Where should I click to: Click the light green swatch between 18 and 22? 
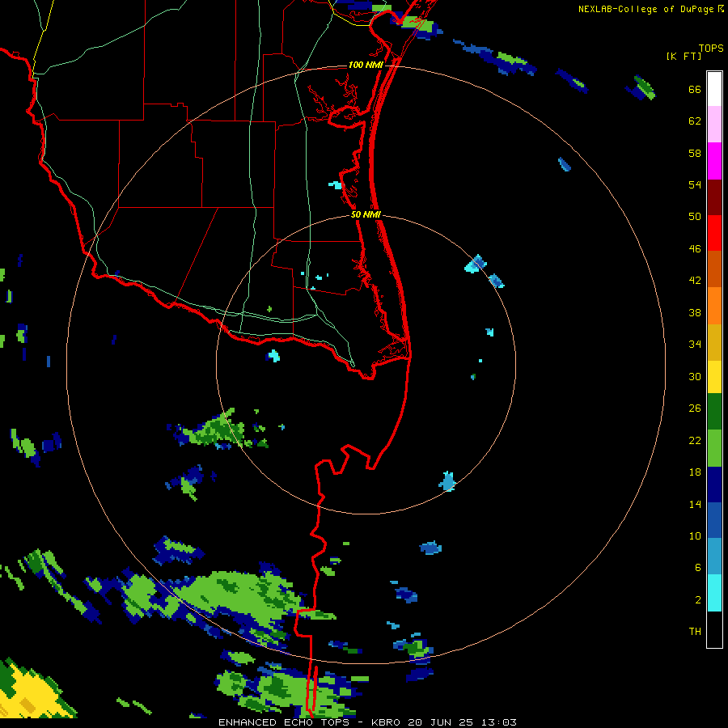[714, 448]
